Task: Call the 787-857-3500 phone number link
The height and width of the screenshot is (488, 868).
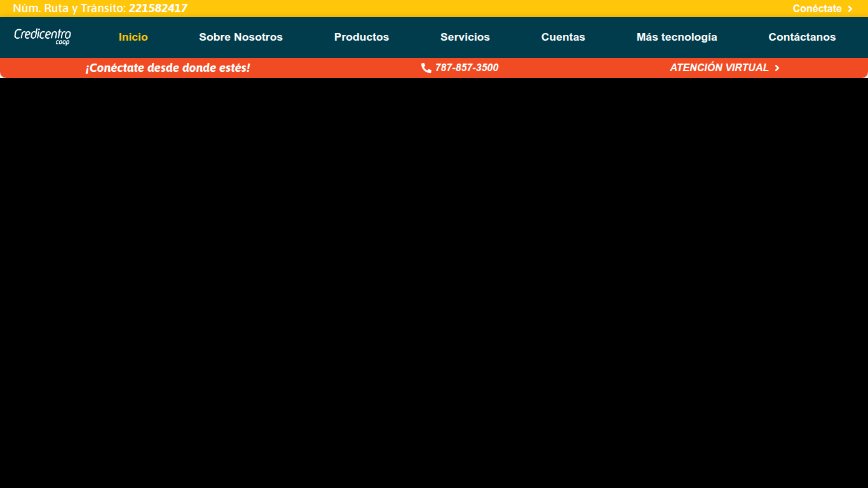Action: [x=460, y=67]
